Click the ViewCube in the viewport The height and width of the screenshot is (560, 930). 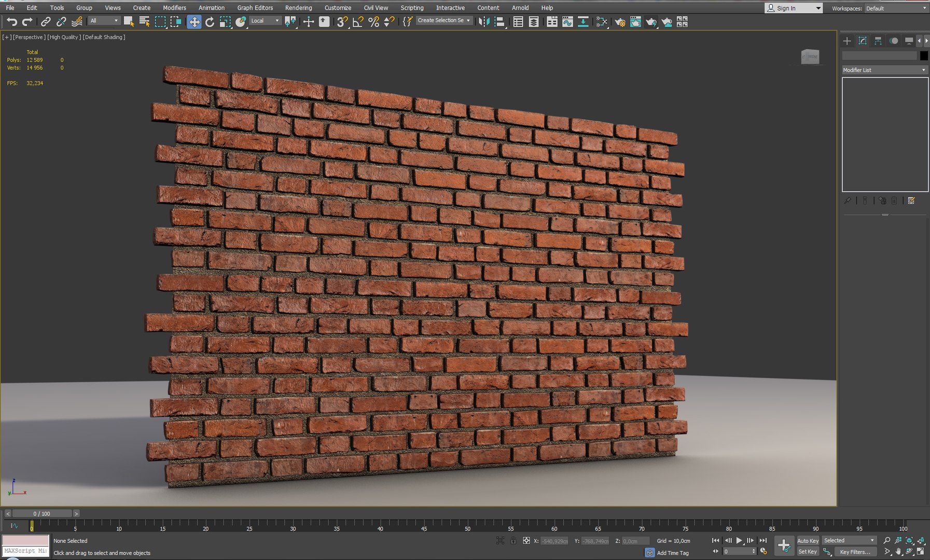[x=810, y=57]
